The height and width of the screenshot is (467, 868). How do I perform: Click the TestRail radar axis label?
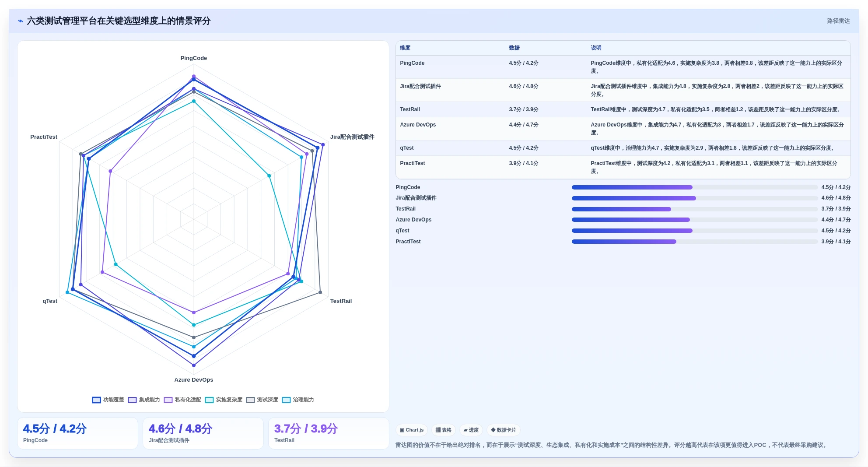pyautogui.click(x=341, y=301)
